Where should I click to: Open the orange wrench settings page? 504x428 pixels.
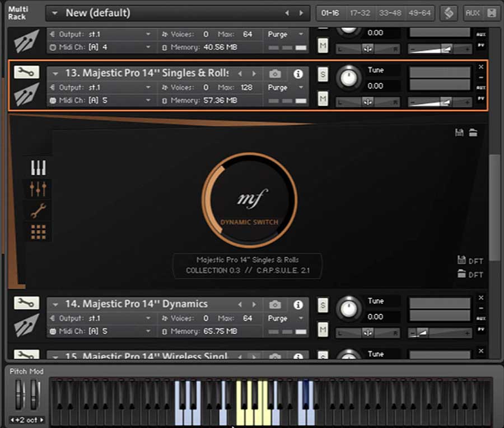pos(38,210)
